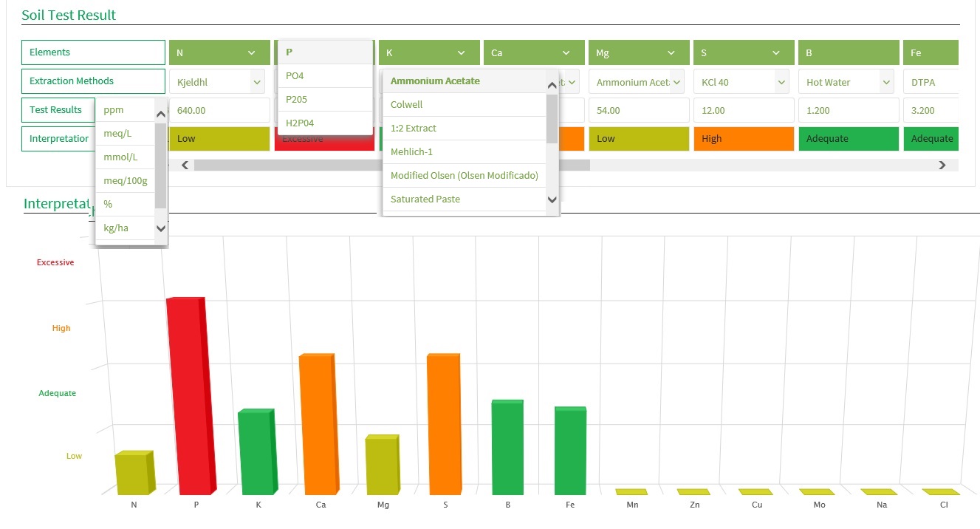This screenshot has height=529, width=980.
Task: Select meq/L as the unit
Action: click(x=126, y=134)
